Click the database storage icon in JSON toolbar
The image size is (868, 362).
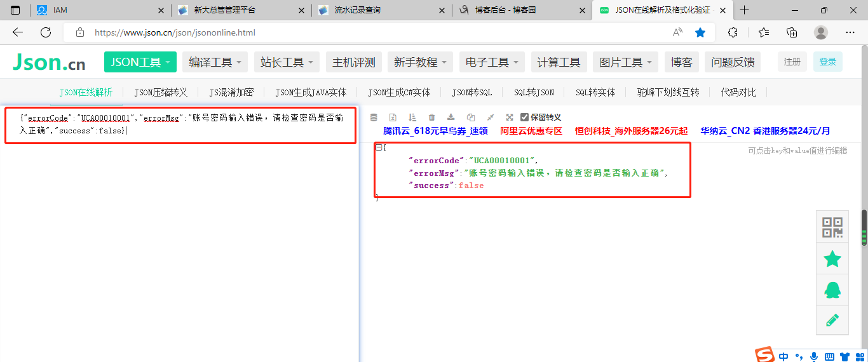pyautogui.click(x=374, y=117)
